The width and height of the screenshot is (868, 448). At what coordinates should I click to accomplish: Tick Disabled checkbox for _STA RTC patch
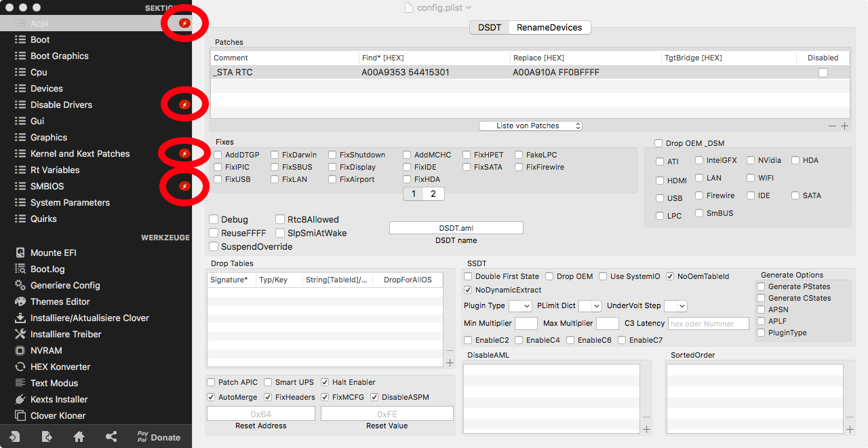[x=823, y=73]
